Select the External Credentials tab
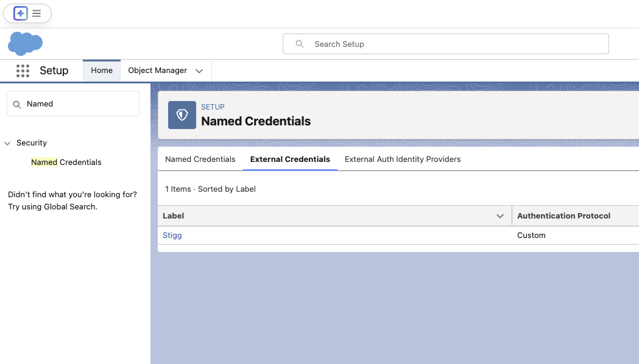 [x=290, y=159]
